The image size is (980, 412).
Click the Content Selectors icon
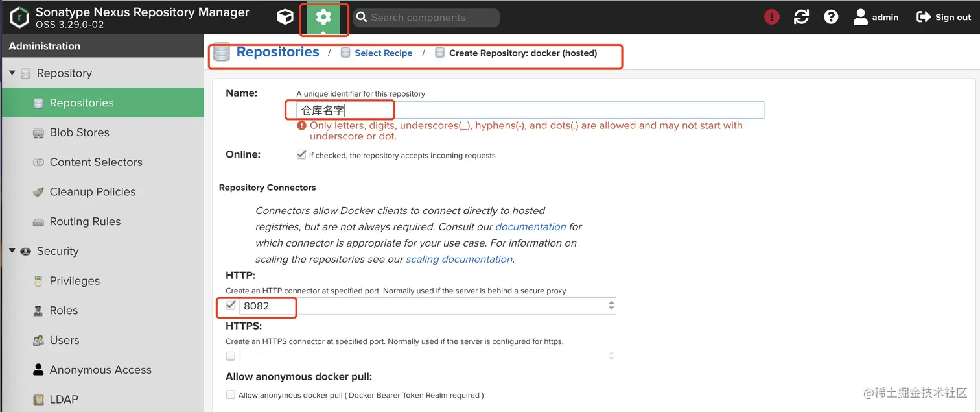pos(38,162)
